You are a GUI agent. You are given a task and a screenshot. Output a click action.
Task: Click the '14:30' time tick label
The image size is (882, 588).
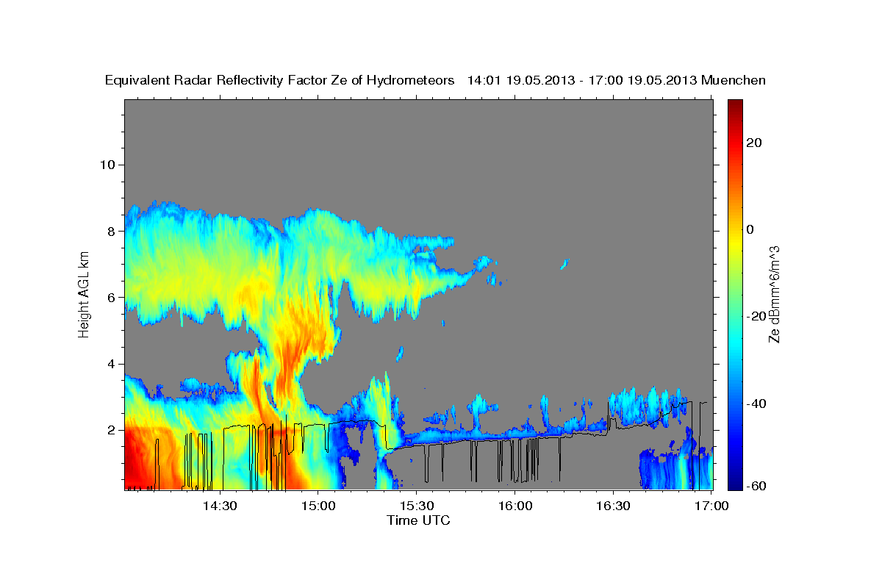pos(219,506)
